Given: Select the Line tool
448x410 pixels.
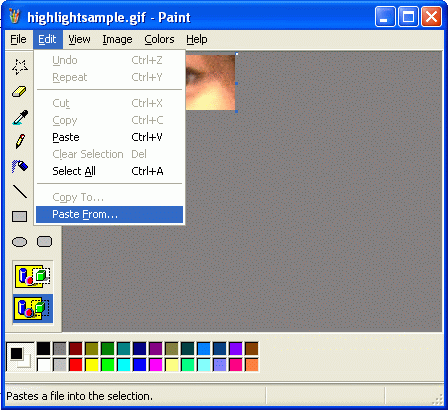Looking at the screenshot, I should (x=20, y=191).
